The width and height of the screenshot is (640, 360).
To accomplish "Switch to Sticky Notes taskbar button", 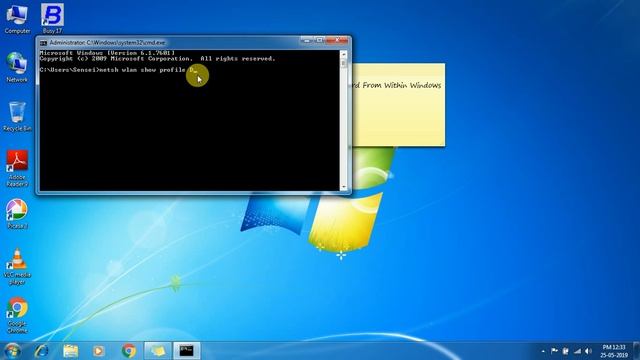I will tap(158, 351).
